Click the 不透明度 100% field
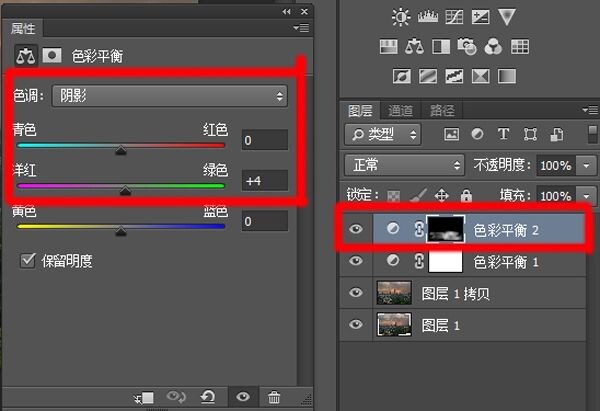The image size is (600, 411). coord(557,165)
